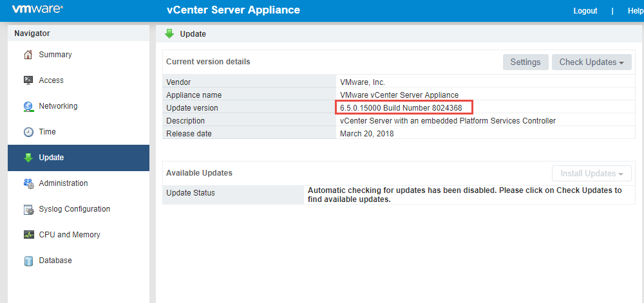Click VMware vCenter Server Appliance value
The image size is (644, 303).
399,95
